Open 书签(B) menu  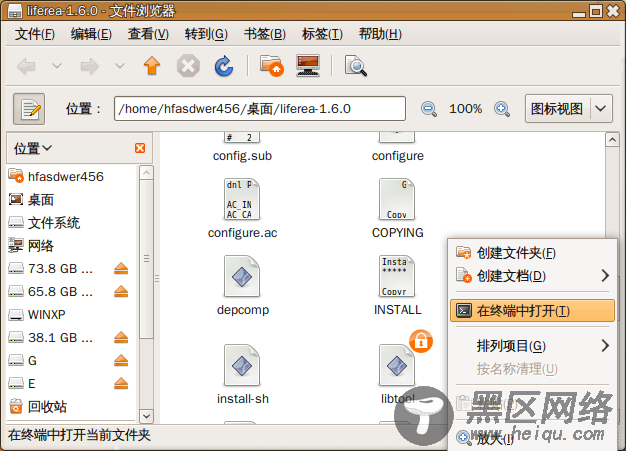(x=265, y=34)
